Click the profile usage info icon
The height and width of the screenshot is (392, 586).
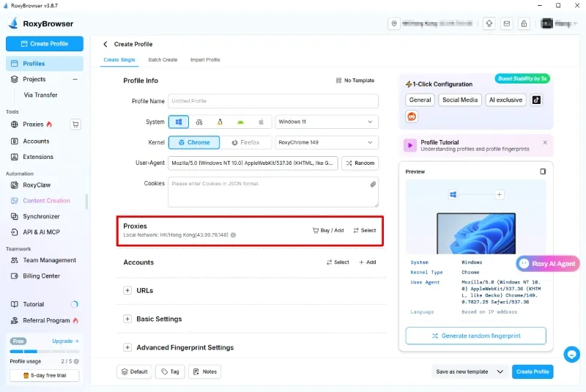(76, 361)
